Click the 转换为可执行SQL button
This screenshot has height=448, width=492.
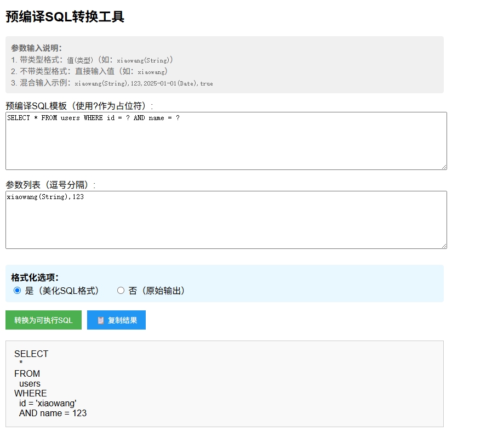pyautogui.click(x=43, y=320)
